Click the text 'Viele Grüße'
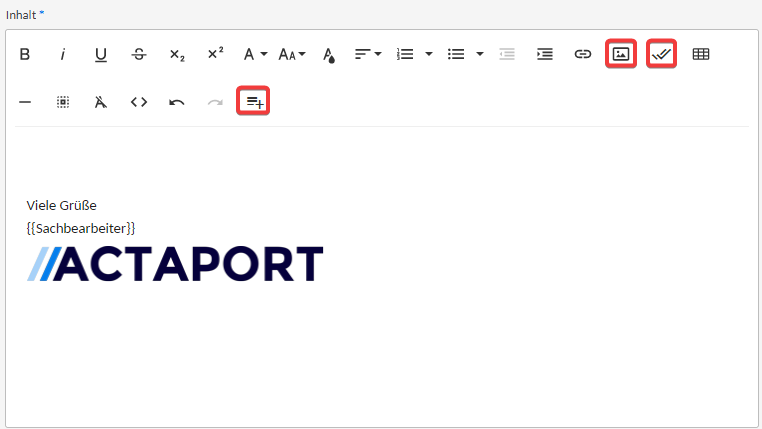762x429 pixels. 61,206
